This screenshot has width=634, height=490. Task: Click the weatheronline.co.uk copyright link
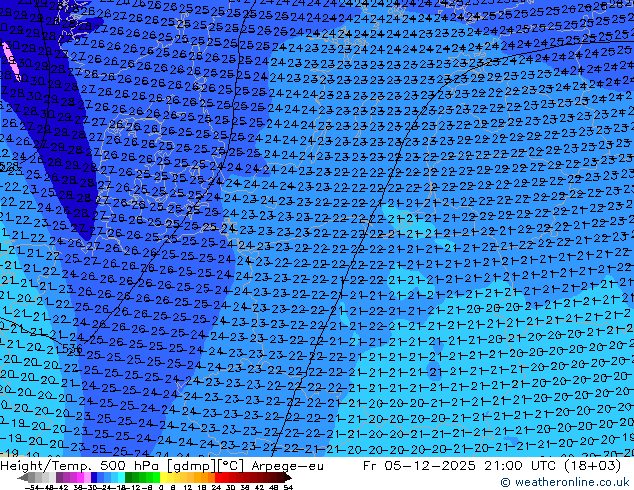[x=564, y=482]
